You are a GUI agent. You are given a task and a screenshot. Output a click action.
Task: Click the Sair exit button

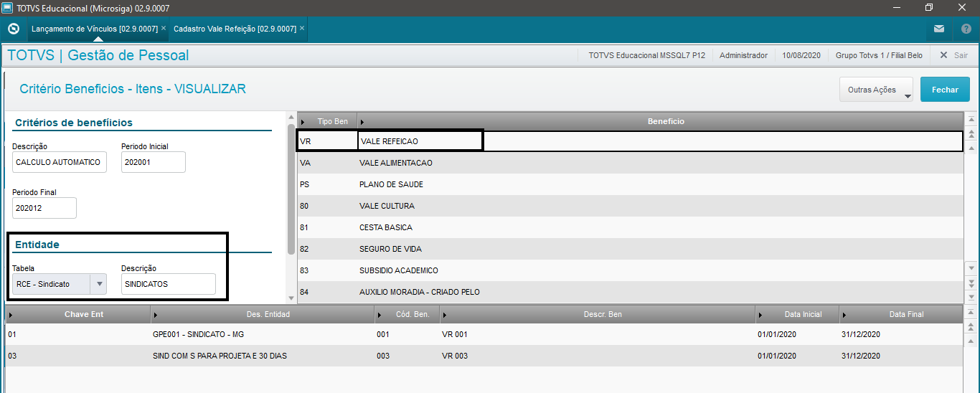[953, 55]
